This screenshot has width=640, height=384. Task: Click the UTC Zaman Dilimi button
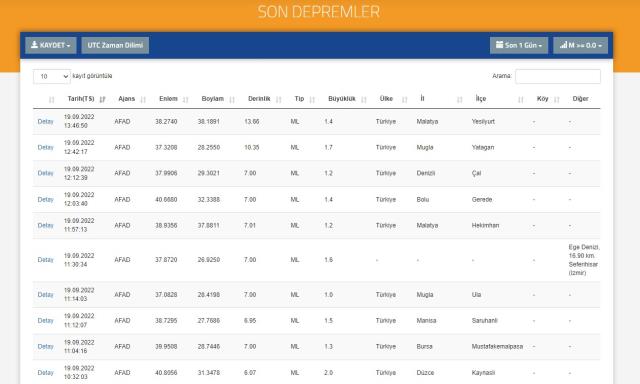[x=115, y=45]
